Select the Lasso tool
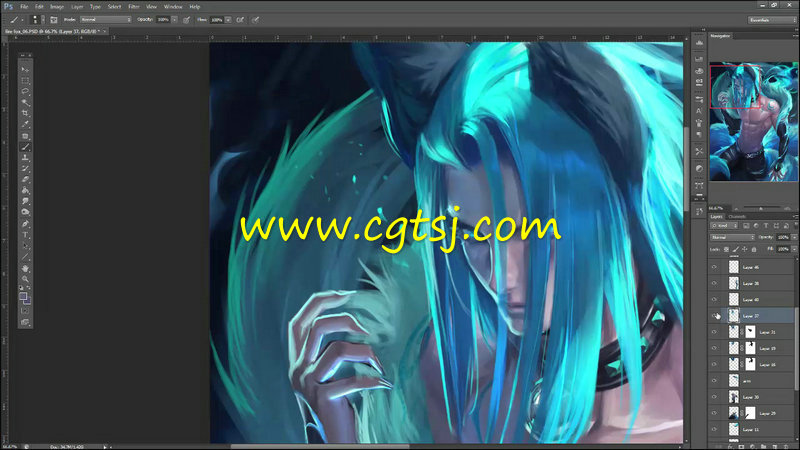Image resolution: width=800 pixels, height=450 pixels. coord(25,91)
